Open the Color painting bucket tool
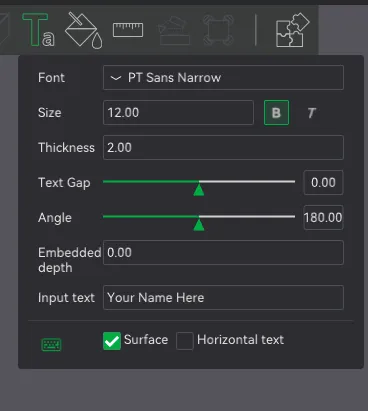368x411 pixels. pos(83,30)
